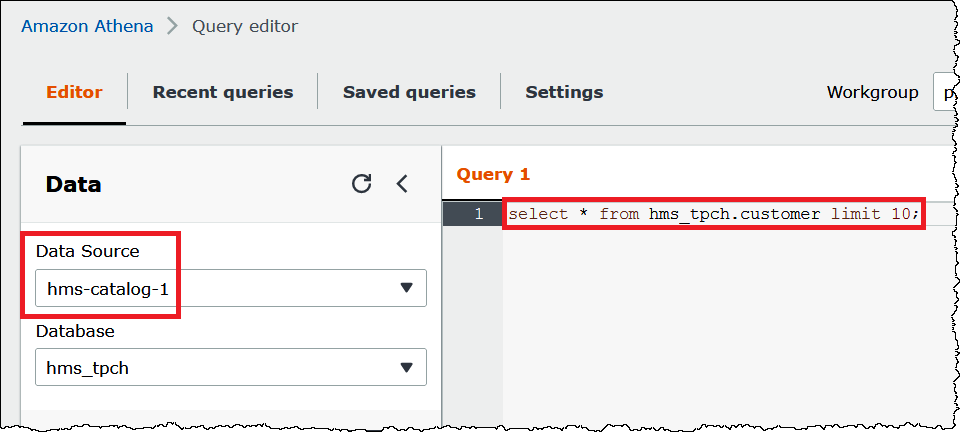
Task: Click the Data Source label
Action: point(88,251)
